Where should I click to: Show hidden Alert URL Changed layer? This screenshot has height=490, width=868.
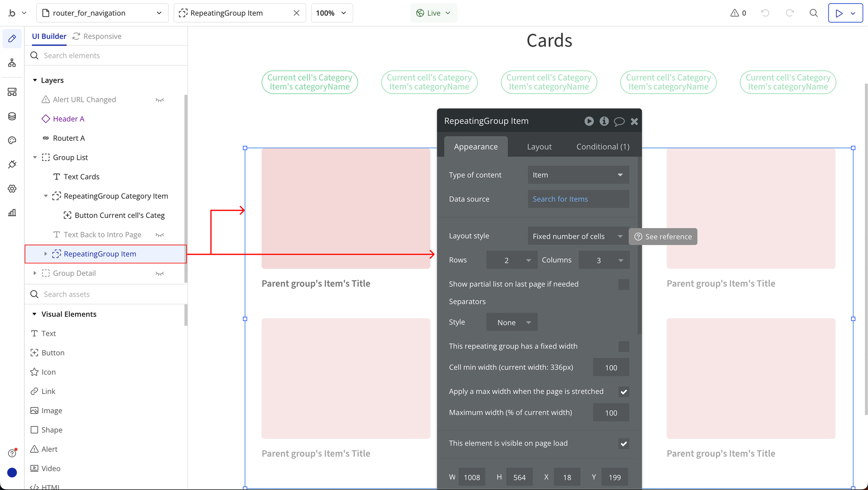(160, 100)
